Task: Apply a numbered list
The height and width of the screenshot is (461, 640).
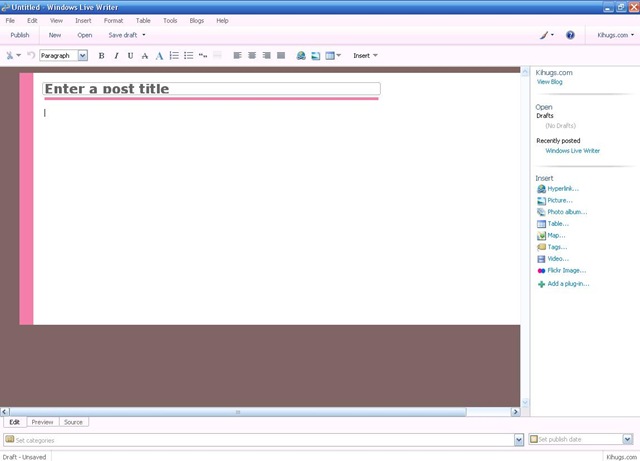Action: coord(174,56)
